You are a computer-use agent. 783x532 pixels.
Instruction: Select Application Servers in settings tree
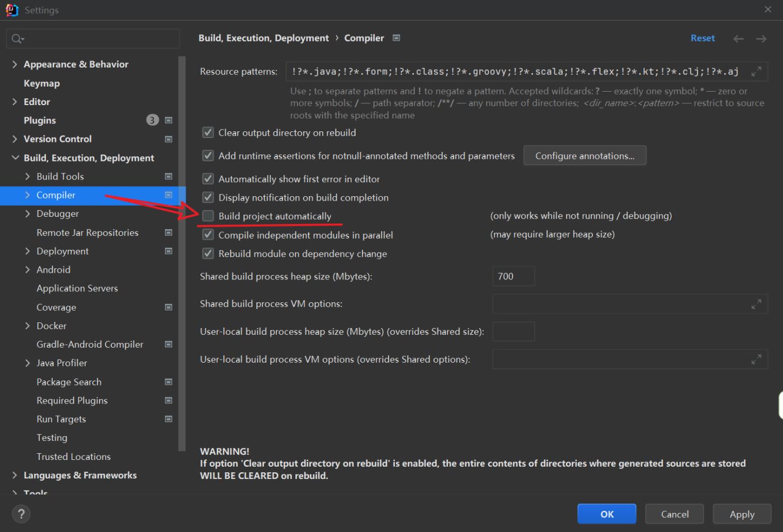[x=77, y=288]
